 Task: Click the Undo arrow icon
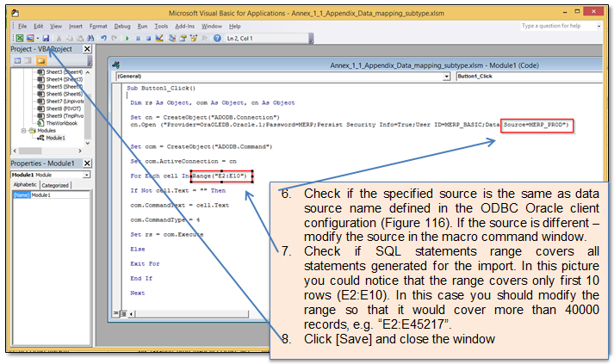point(103,38)
